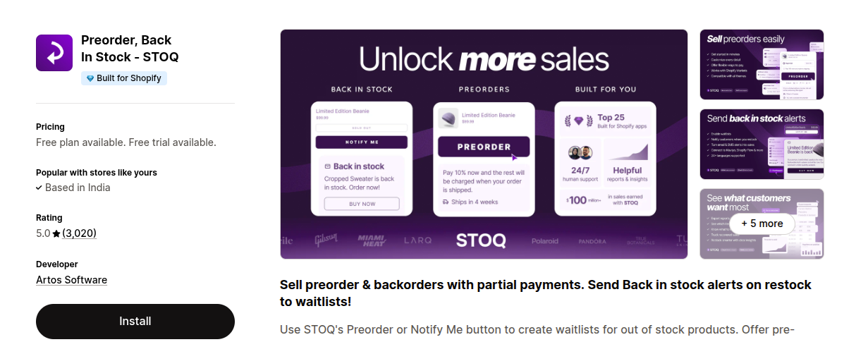This screenshot has width=868, height=342.
Task: Click the rating star icon
Action: point(56,233)
